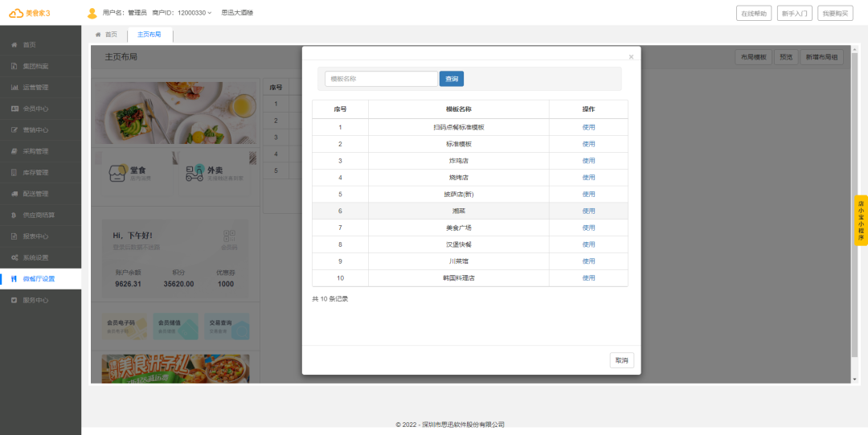Click the blue 查询 search button
The image size is (868, 435).
click(x=451, y=79)
